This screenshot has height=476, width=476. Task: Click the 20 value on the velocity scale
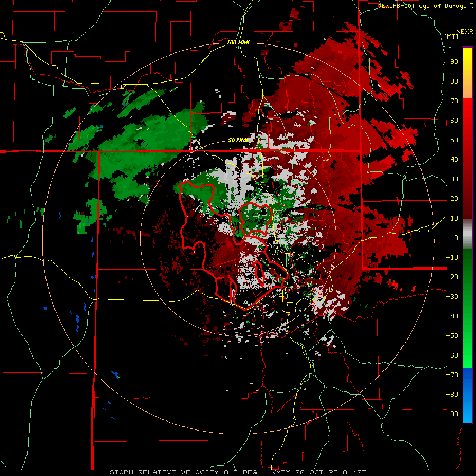click(454, 198)
